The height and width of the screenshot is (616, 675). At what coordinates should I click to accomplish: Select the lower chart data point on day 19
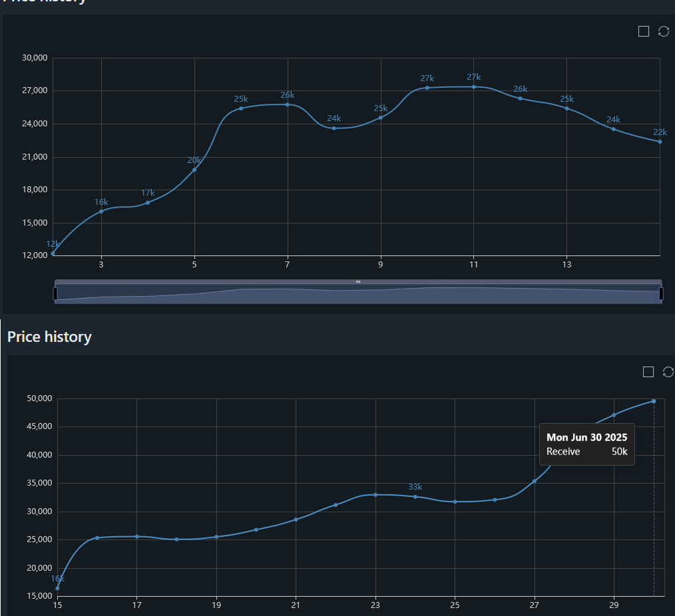(x=216, y=537)
